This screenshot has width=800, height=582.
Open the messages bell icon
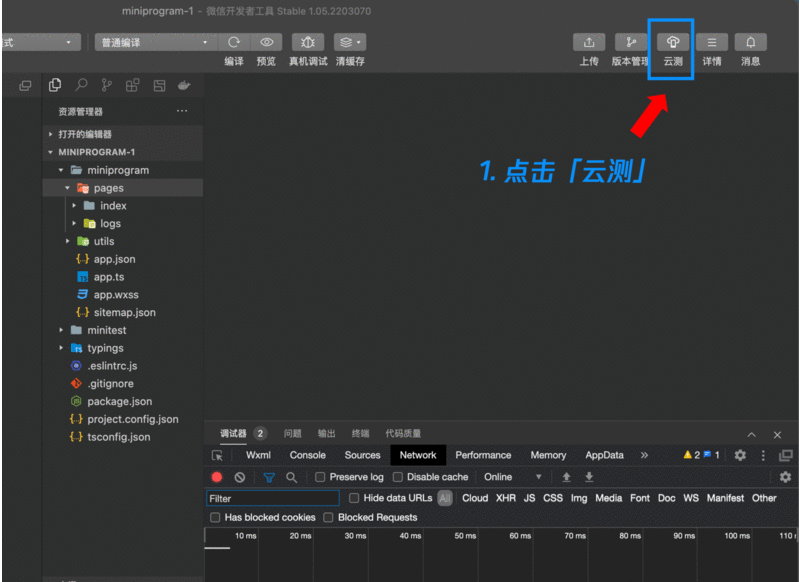click(x=751, y=42)
